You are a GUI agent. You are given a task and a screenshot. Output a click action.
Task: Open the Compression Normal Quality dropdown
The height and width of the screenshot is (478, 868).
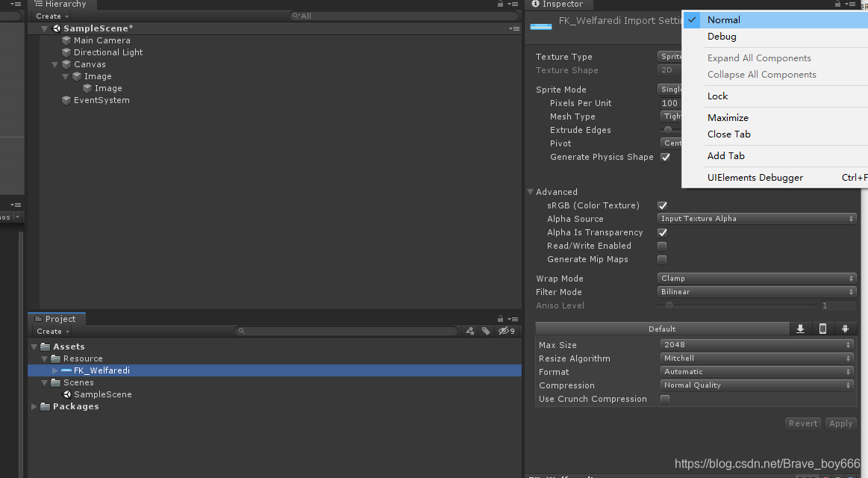[757, 385]
